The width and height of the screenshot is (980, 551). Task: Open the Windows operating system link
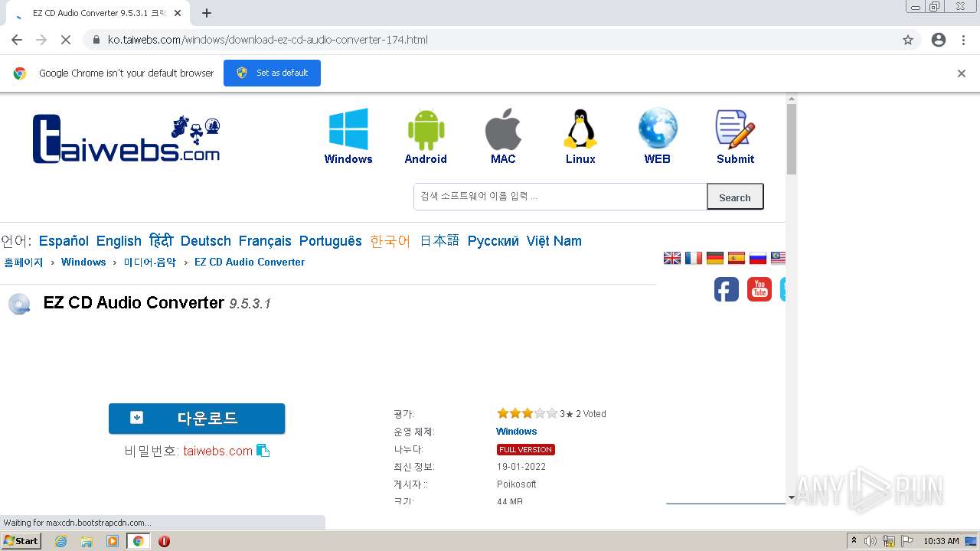pyautogui.click(x=517, y=432)
